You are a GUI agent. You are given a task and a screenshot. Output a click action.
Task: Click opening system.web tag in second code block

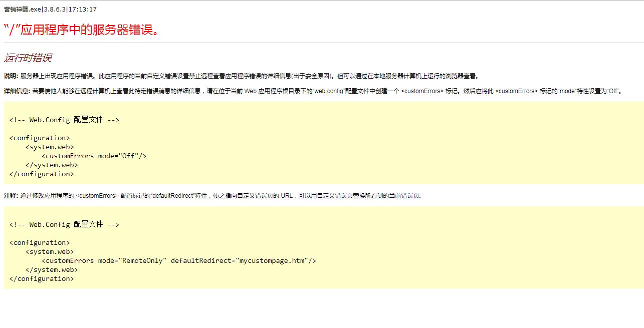pos(50,251)
